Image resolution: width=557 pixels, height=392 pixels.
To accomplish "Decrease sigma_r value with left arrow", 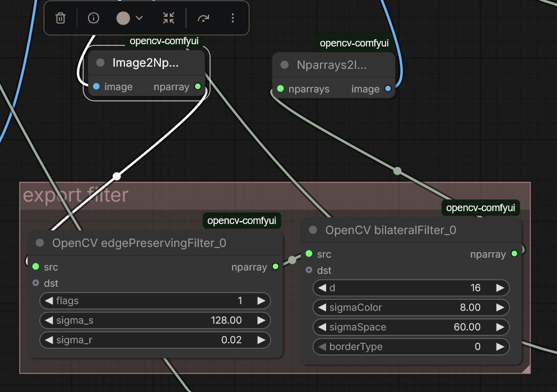I will [49, 340].
